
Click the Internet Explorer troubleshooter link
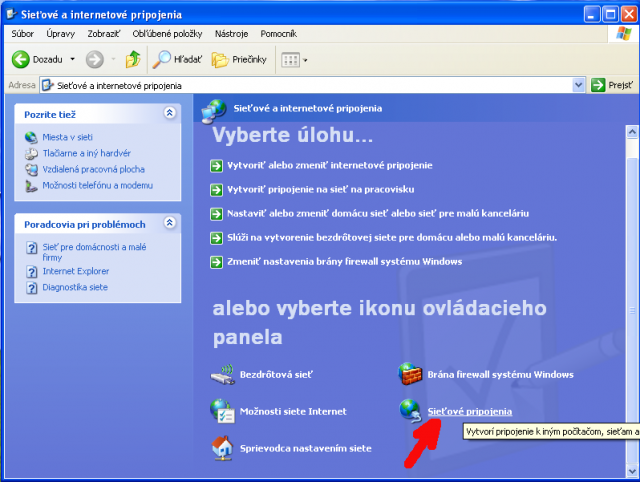point(76,271)
